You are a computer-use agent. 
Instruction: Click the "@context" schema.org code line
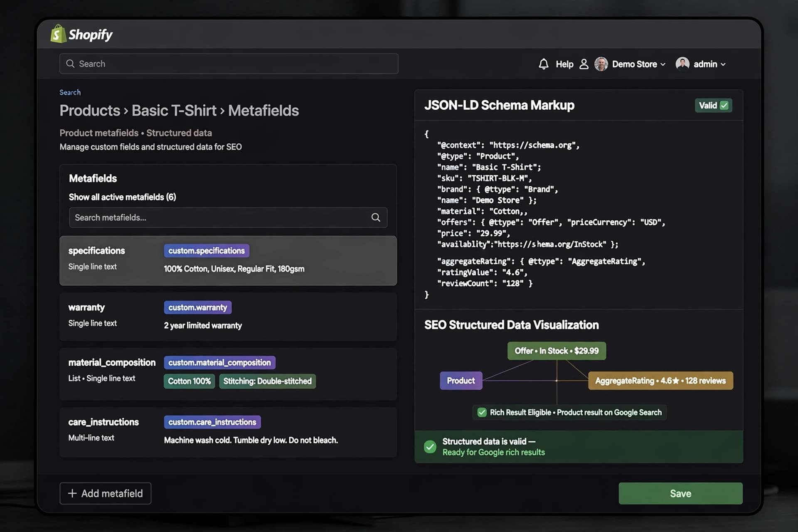pos(508,145)
